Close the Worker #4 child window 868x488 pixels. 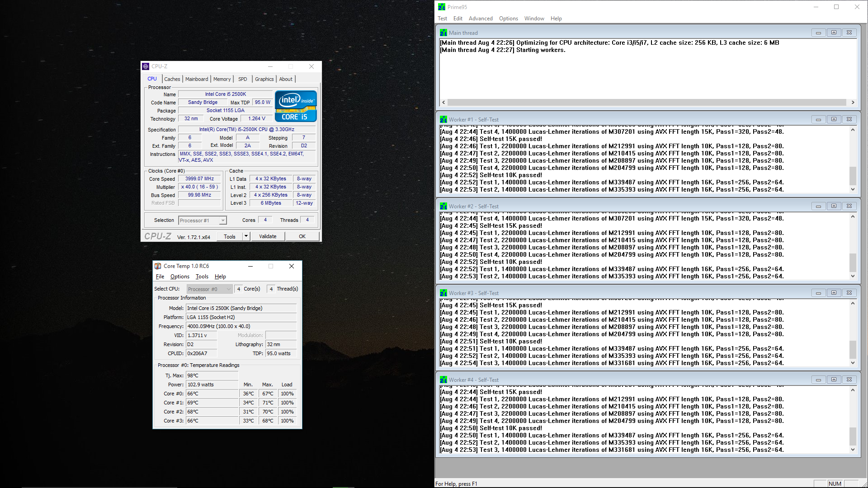click(849, 380)
